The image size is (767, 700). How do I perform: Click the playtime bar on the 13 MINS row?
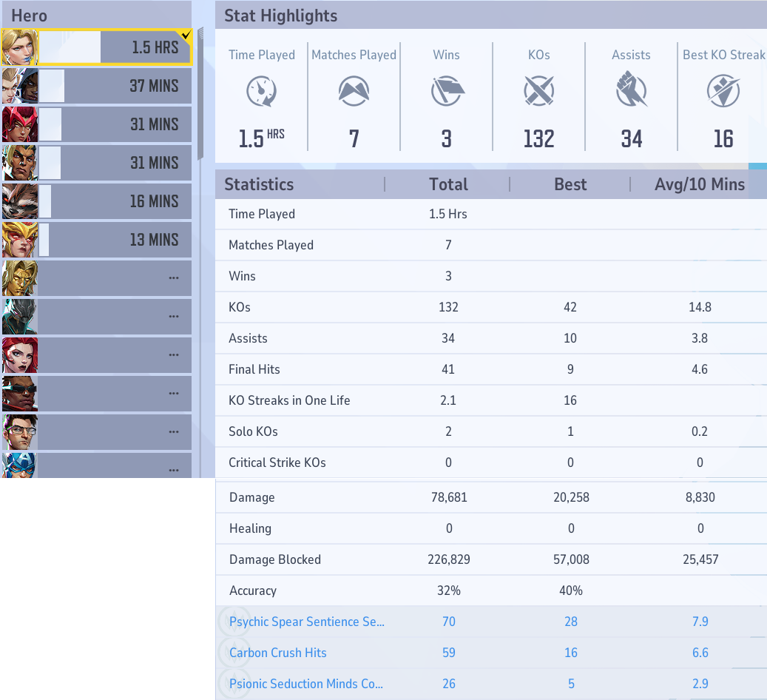(44, 239)
